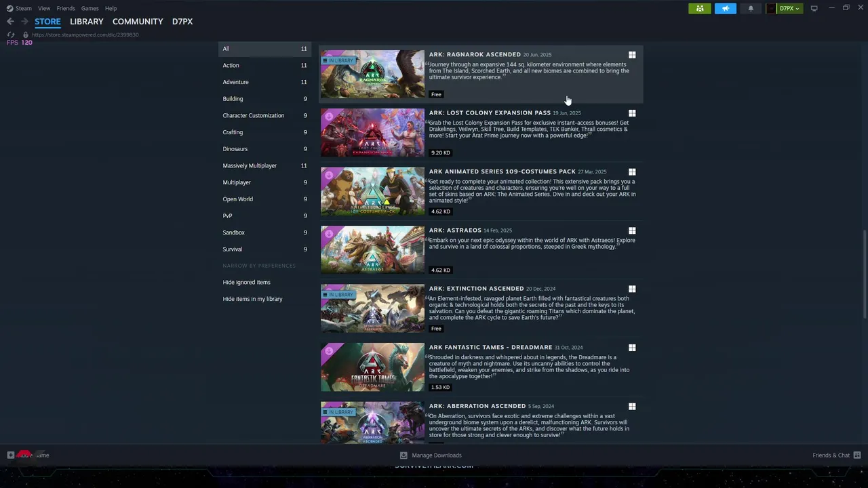This screenshot has width=868, height=488.
Task: Click Windows icon for ARK: Extinction Ascended
Action: (x=632, y=289)
